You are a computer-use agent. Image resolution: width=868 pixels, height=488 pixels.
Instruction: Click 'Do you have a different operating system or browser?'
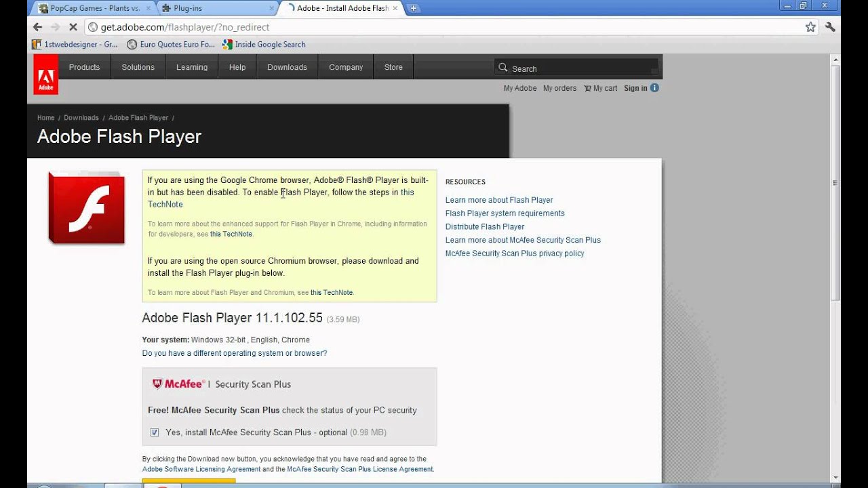tap(235, 353)
